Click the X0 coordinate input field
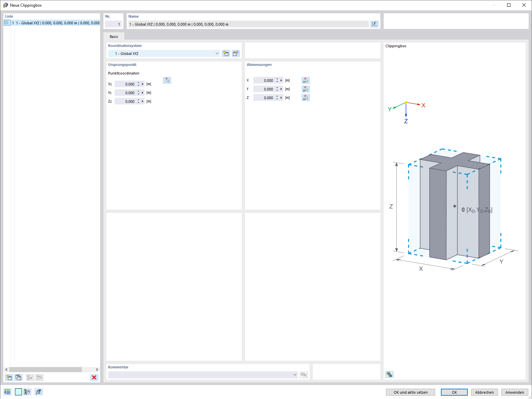 tap(125, 84)
